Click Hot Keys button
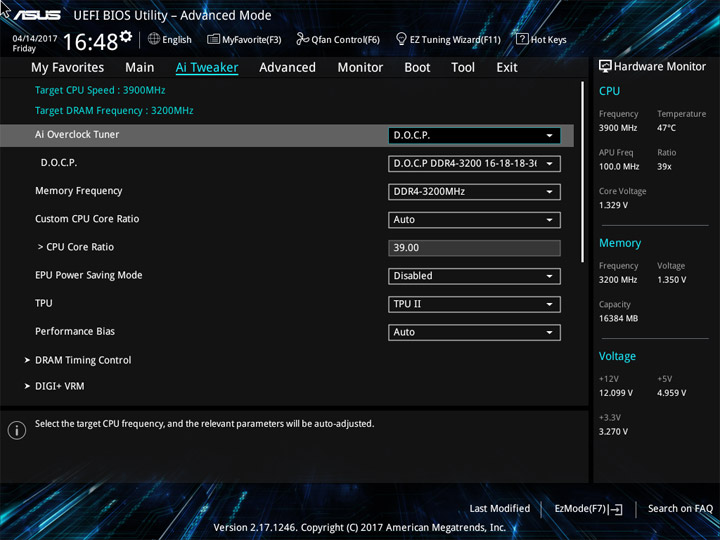720x540 pixels. 541,39
